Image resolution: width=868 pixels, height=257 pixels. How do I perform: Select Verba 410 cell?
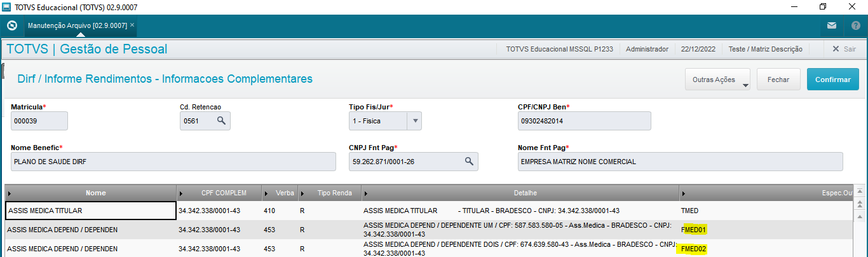coord(280,211)
